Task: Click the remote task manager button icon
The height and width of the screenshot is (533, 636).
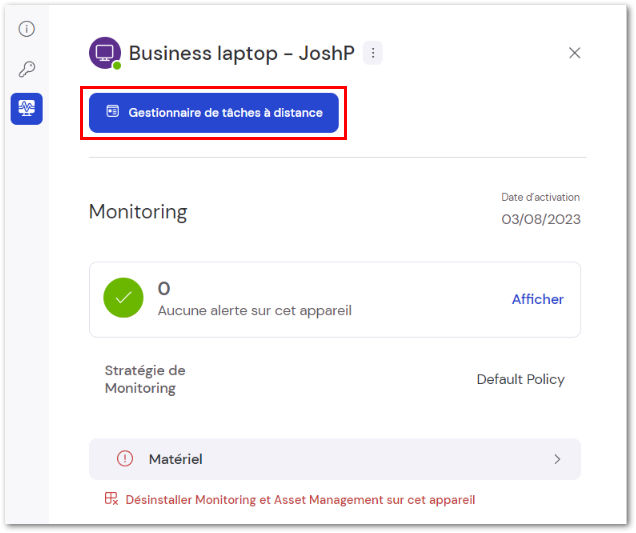Action: (113, 111)
